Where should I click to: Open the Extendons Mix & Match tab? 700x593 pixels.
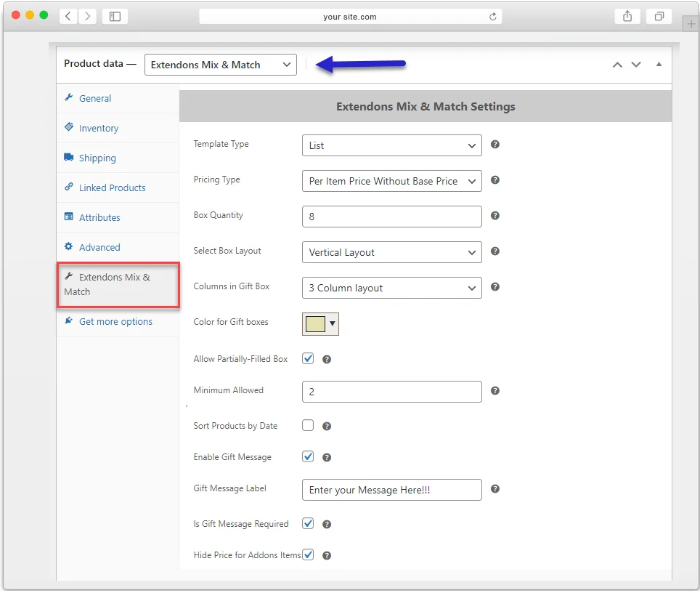click(x=116, y=283)
